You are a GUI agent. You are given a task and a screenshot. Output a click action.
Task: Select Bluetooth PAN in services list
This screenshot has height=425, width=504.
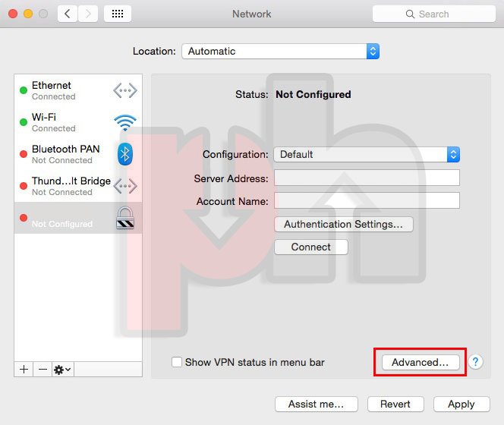[78, 154]
